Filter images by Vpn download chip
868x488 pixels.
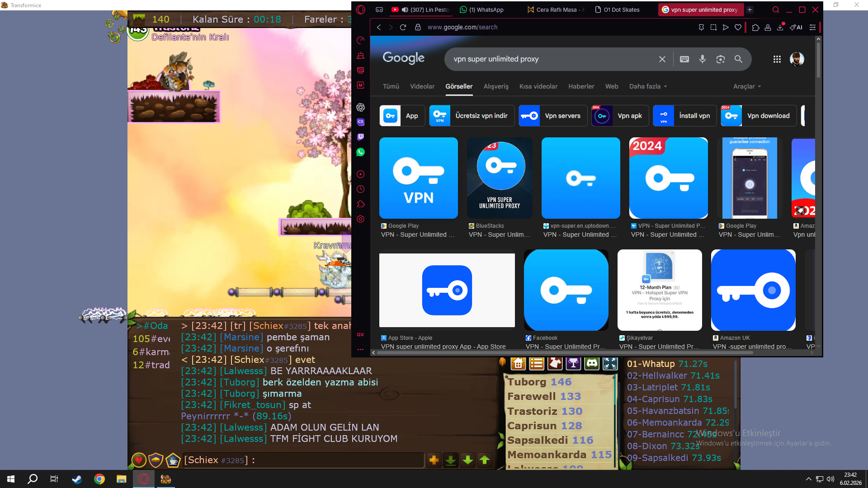[x=759, y=116]
